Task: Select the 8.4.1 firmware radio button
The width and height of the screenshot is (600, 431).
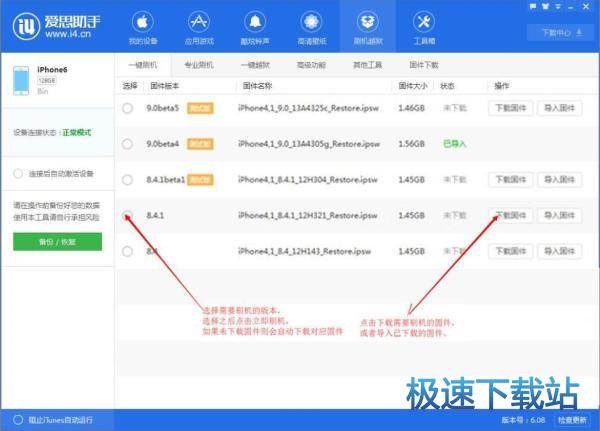Action: tap(127, 216)
